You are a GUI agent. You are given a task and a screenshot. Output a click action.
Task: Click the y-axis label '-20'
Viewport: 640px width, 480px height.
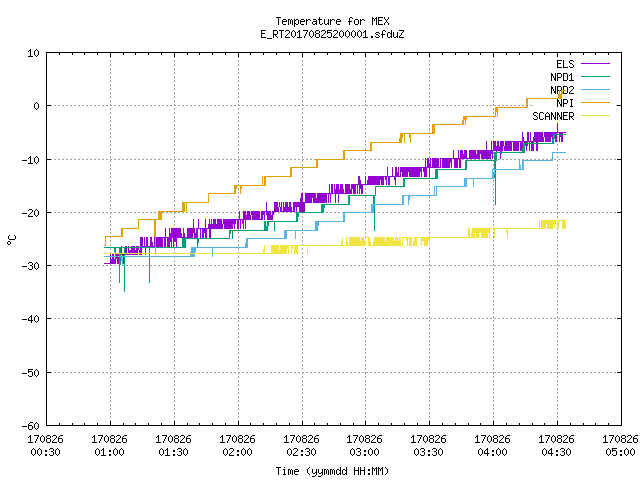[x=31, y=213]
